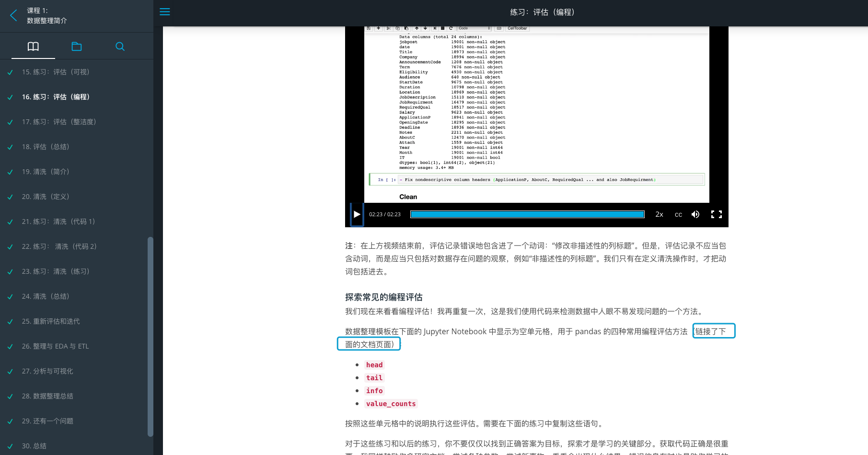Select lesson 26. 整理与 EDA 与 ETL

click(x=56, y=346)
